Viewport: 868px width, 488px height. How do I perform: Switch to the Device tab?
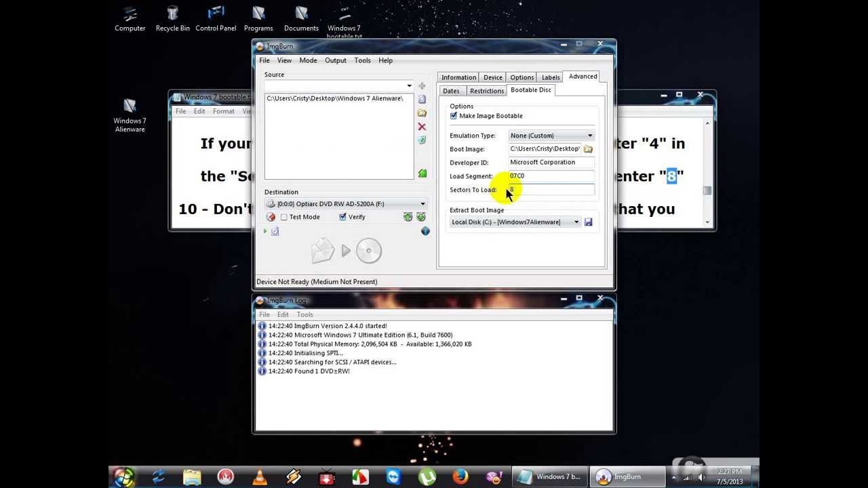pos(493,77)
